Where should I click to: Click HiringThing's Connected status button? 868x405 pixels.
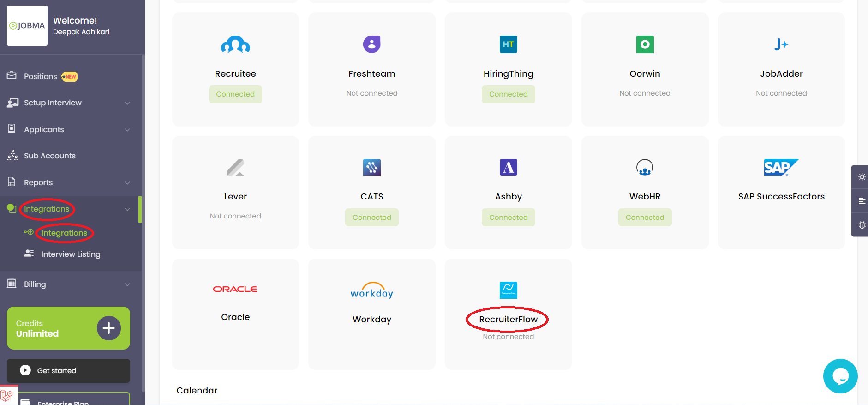[509, 94]
